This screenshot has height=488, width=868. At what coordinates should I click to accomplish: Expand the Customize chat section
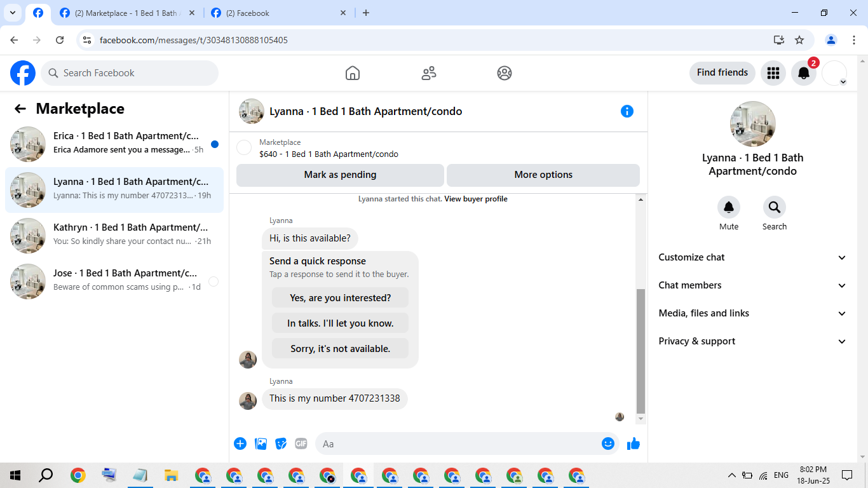(x=752, y=257)
